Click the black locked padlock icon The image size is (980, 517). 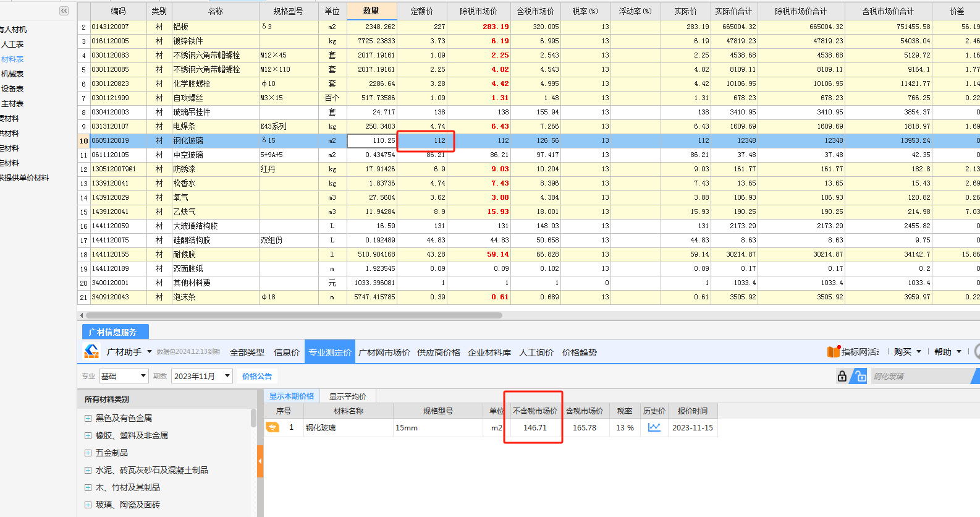(x=842, y=375)
